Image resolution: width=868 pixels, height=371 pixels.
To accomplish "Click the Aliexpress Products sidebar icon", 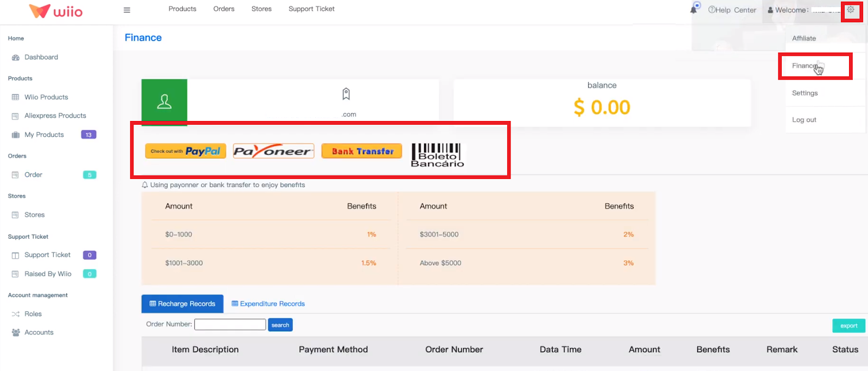I will click(15, 116).
